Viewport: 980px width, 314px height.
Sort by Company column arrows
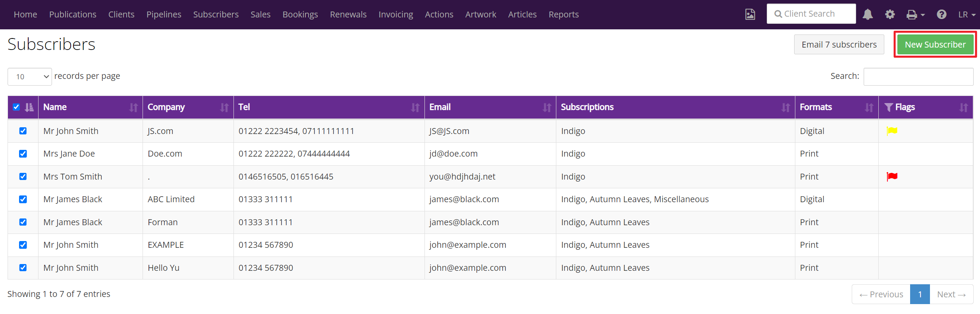click(x=225, y=107)
